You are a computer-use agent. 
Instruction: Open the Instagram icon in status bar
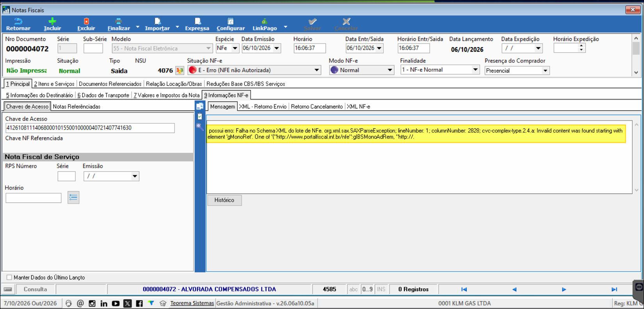(x=92, y=304)
